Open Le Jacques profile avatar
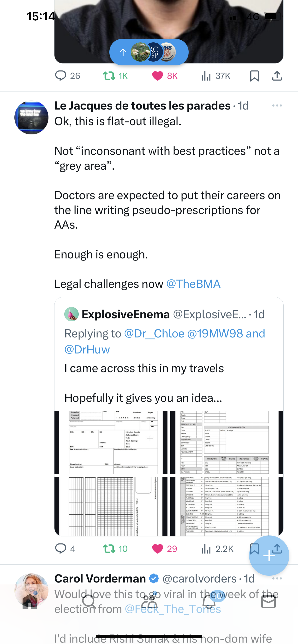The height and width of the screenshot is (644, 298). click(31, 117)
